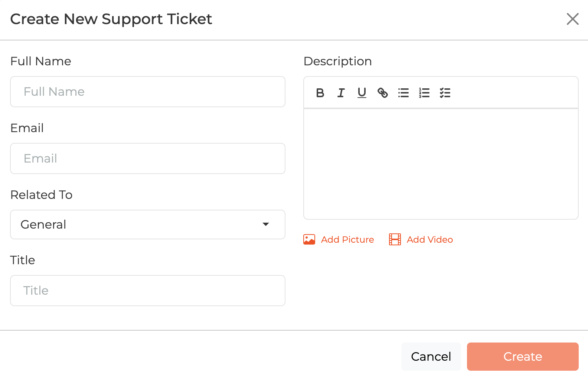
Task: Create a bulleted list in description
Action: tap(403, 93)
